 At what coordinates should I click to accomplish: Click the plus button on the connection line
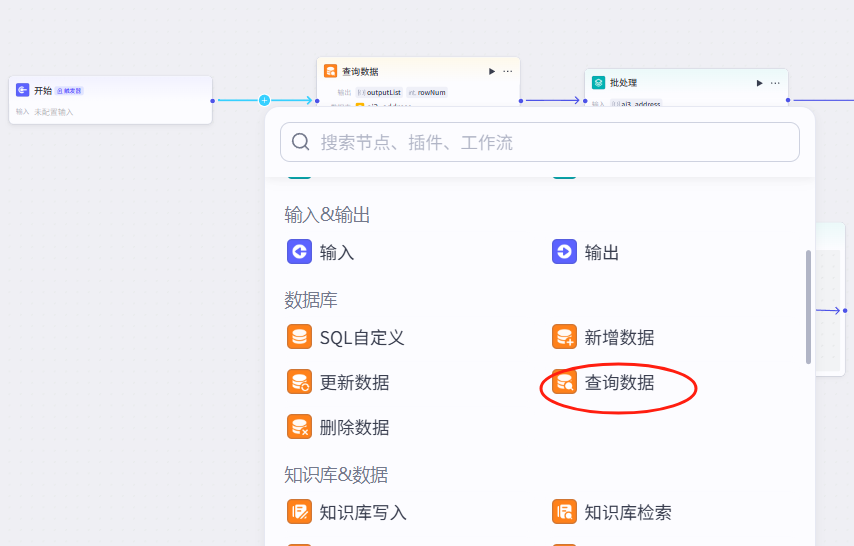264,100
